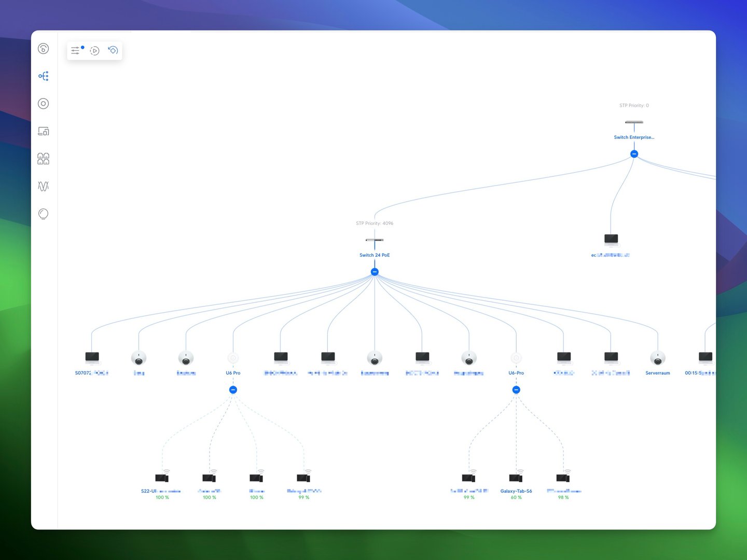Open the Dashboard from the sidebar
Image resolution: width=747 pixels, height=560 pixels.
coord(44,49)
